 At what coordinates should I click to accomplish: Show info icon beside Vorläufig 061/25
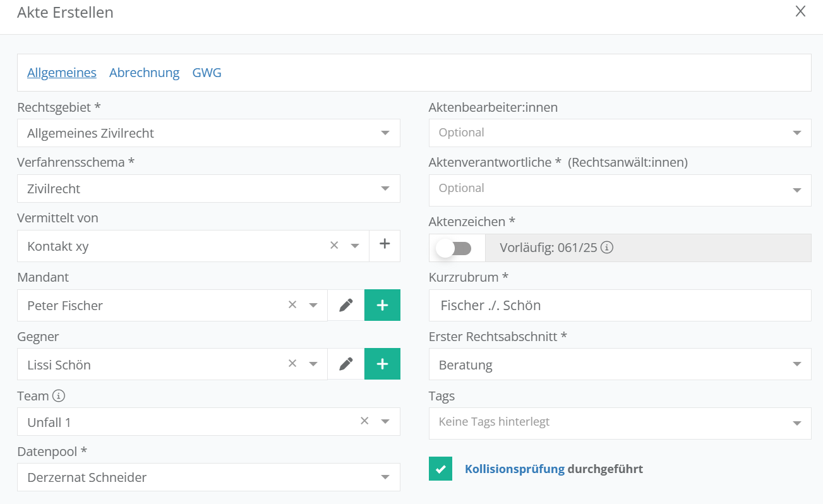(606, 248)
